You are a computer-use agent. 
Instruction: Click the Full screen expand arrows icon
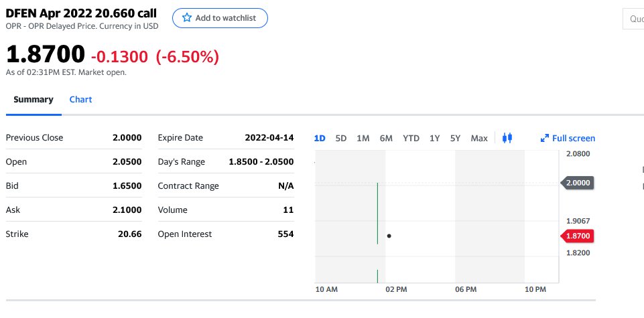(545, 139)
